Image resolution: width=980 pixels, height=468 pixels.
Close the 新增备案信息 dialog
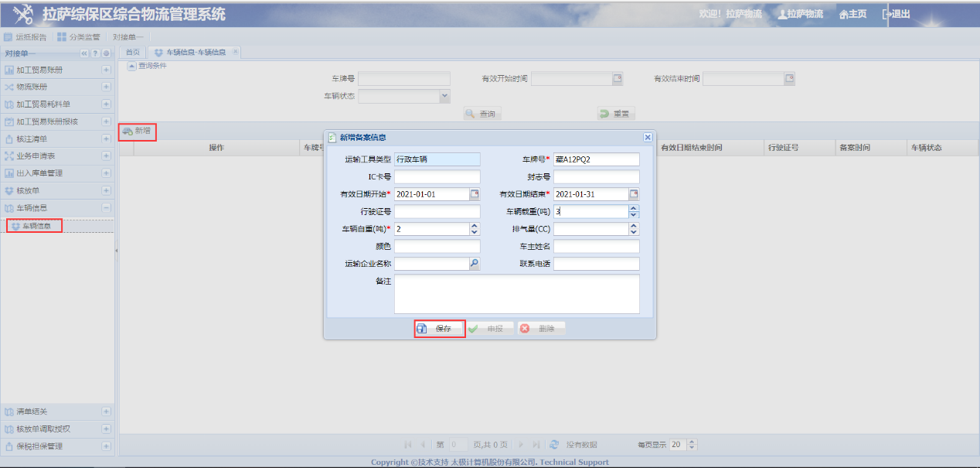pyautogui.click(x=648, y=137)
